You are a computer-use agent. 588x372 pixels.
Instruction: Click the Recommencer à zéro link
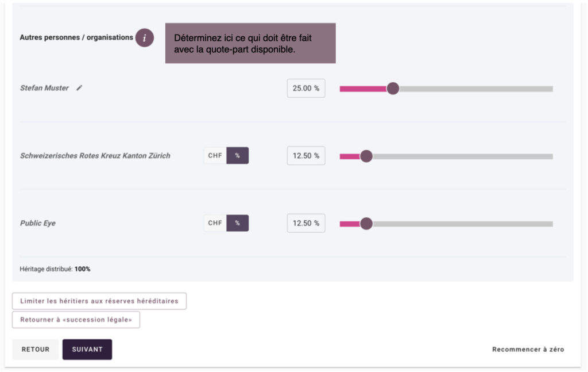(528, 349)
